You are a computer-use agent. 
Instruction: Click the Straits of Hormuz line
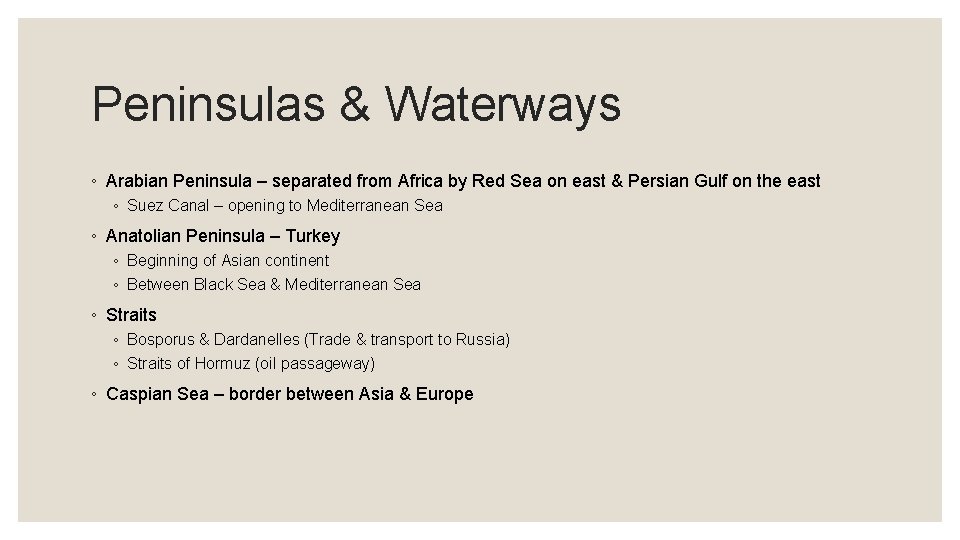point(251,364)
